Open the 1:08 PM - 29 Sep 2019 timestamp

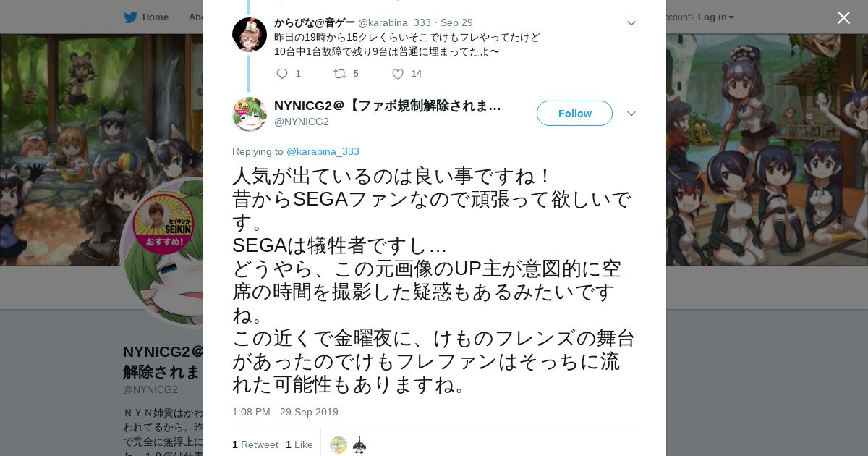pyautogui.click(x=285, y=412)
